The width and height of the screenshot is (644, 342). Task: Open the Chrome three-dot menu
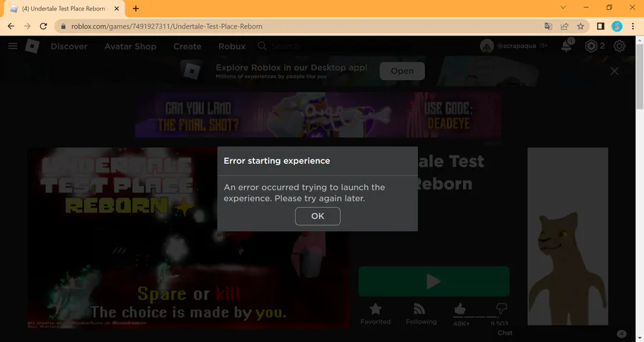pos(633,26)
